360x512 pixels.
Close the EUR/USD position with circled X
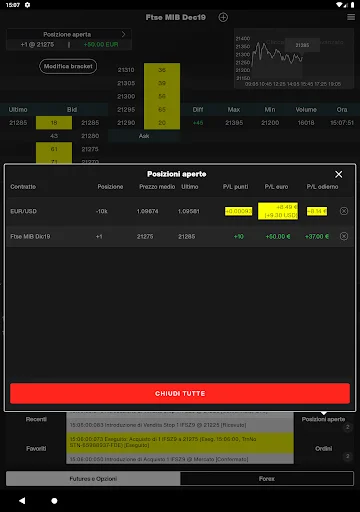[x=344, y=211]
